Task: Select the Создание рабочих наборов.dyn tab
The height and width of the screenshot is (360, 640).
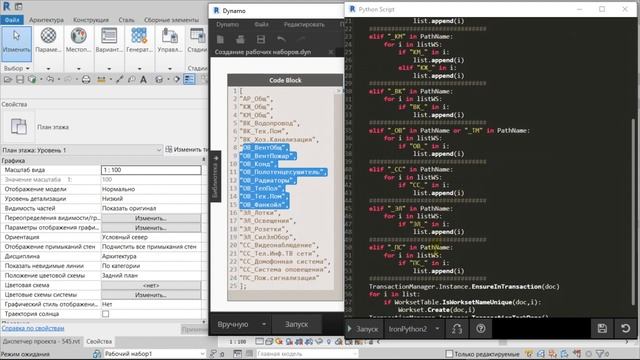Action: (263, 52)
